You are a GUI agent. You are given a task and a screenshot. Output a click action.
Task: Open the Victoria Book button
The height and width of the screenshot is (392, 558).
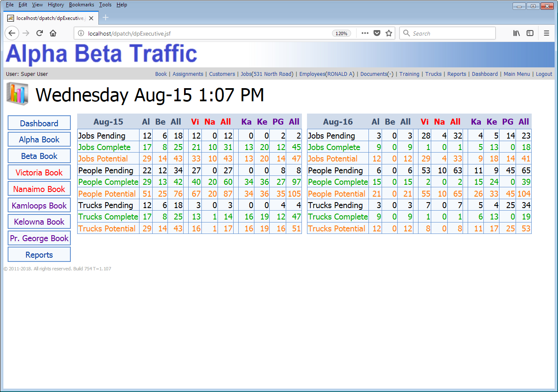pyautogui.click(x=39, y=172)
